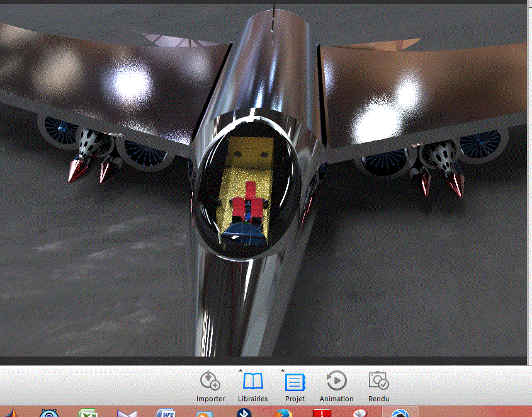Open the Importer tool
Screen dimensions: 532x417
pyautogui.click(x=210, y=386)
